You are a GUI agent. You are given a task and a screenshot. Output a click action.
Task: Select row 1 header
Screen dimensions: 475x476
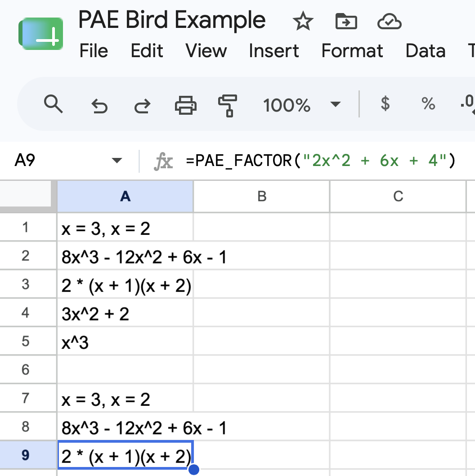pos(28,227)
